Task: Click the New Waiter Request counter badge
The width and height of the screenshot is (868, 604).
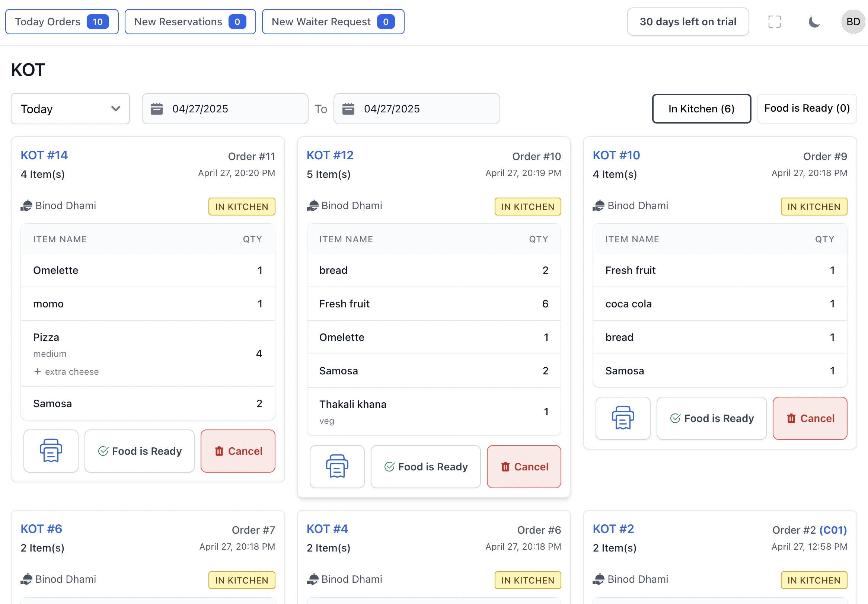Action: click(385, 22)
